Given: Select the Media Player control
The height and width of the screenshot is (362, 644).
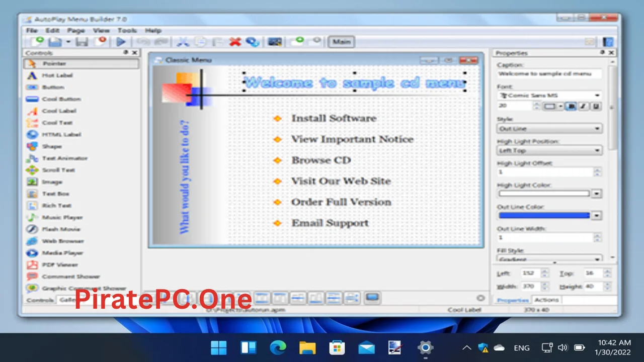Looking at the screenshot, I should coord(82,253).
